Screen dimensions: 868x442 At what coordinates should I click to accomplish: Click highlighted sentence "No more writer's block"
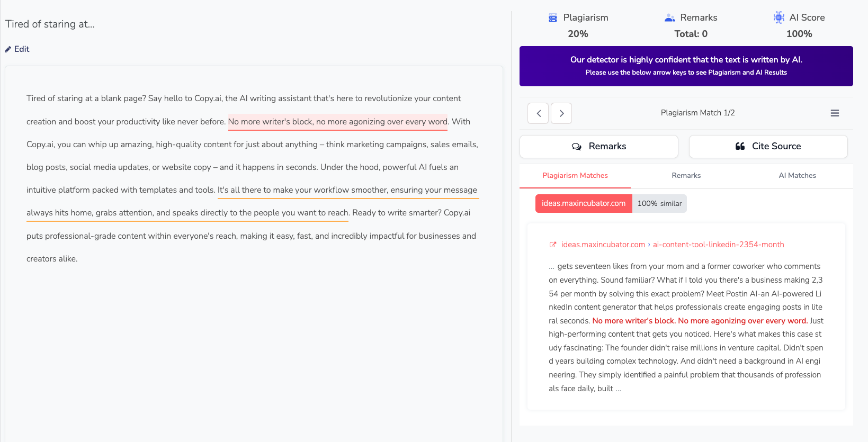coord(338,122)
